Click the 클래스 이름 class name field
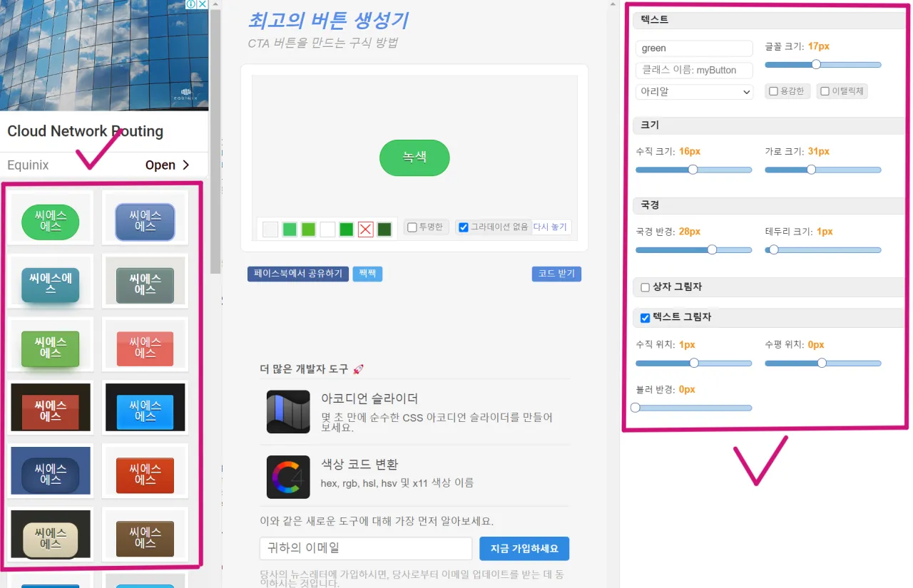The height and width of the screenshot is (588, 913). pyautogui.click(x=694, y=70)
